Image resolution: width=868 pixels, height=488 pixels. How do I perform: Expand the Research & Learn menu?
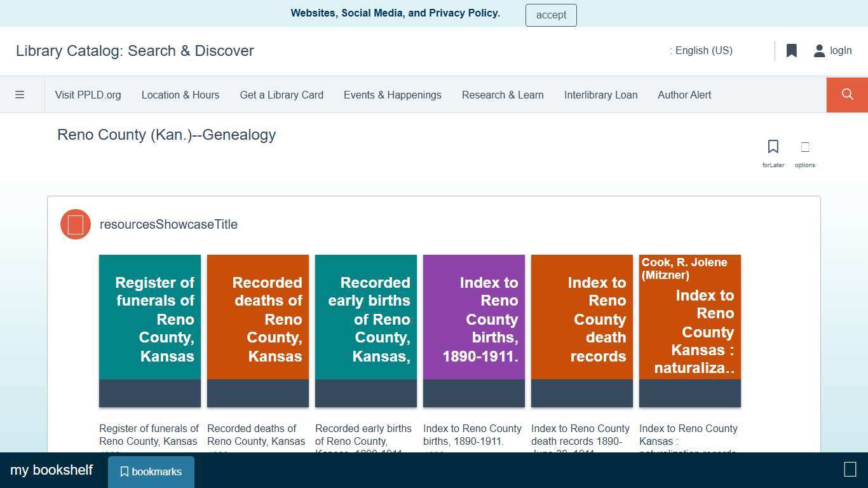tap(503, 95)
